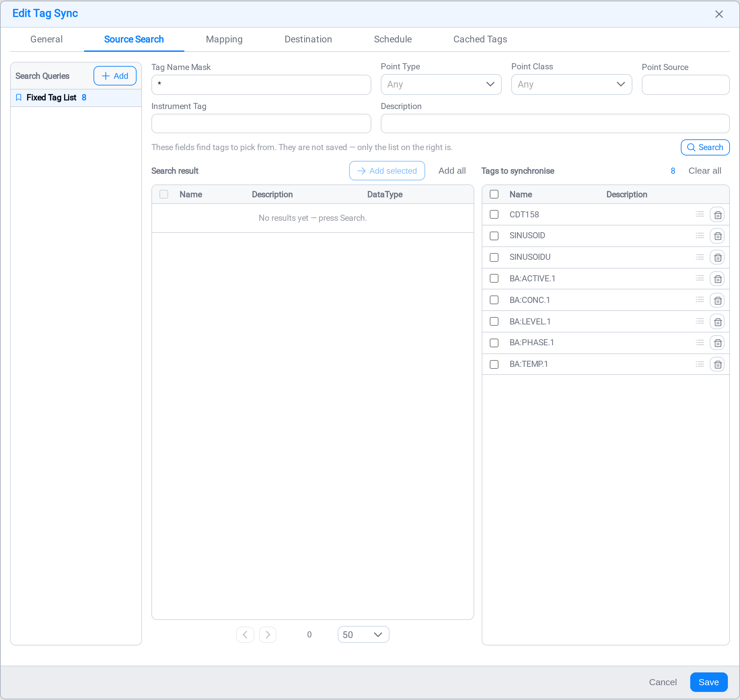Remove BA:ACTIVE.1 using its trash icon

pos(717,279)
